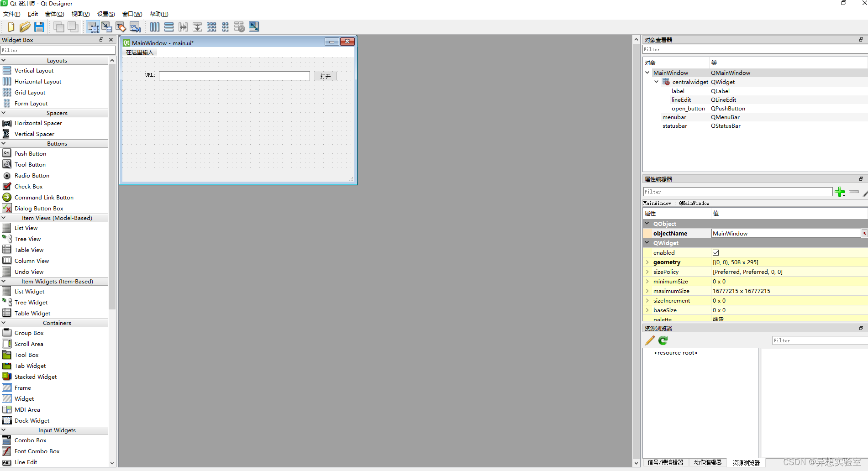Viewport: 868px width, 471px height.
Task: Click the Adjust Size toolbar icon
Action: [x=254, y=26]
